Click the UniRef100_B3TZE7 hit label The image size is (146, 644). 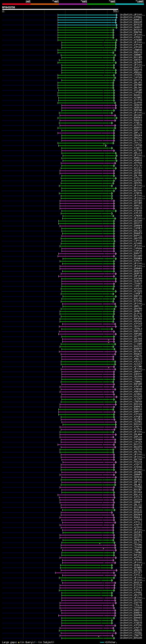point(131,572)
